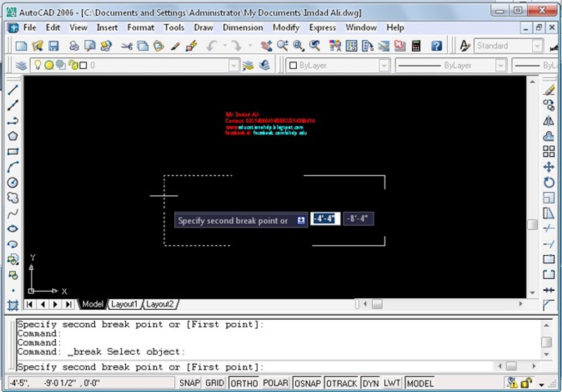562x392 pixels.
Task: Open the File menu
Action: 29,28
